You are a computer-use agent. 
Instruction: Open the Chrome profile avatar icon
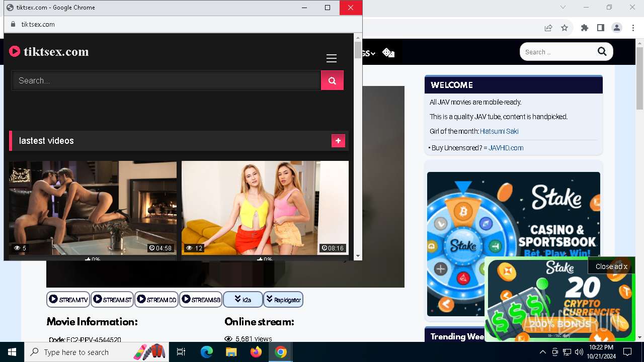pyautogui.click(x=617, y=28)
